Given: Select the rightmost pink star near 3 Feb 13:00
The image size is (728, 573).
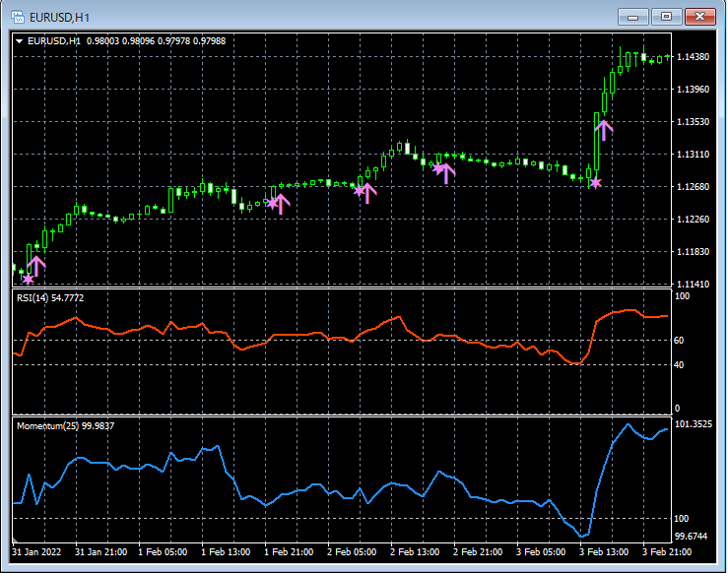Looking at the screenshot, I should (x=594, y=182).
